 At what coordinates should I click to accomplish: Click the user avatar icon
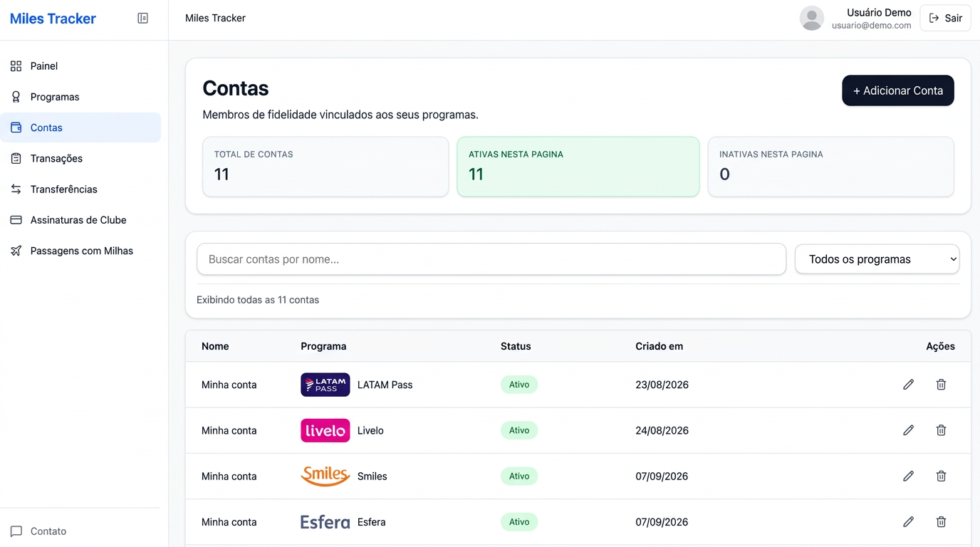click(812, 19)
